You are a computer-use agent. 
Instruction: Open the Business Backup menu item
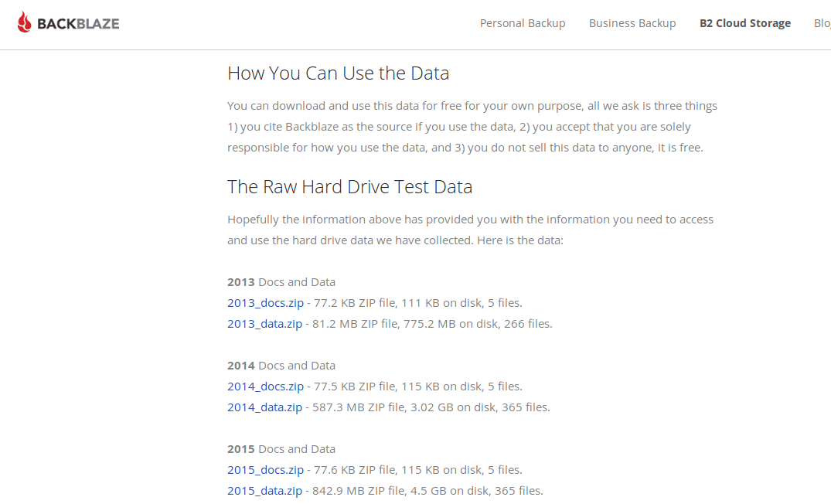tap(632, 23)
